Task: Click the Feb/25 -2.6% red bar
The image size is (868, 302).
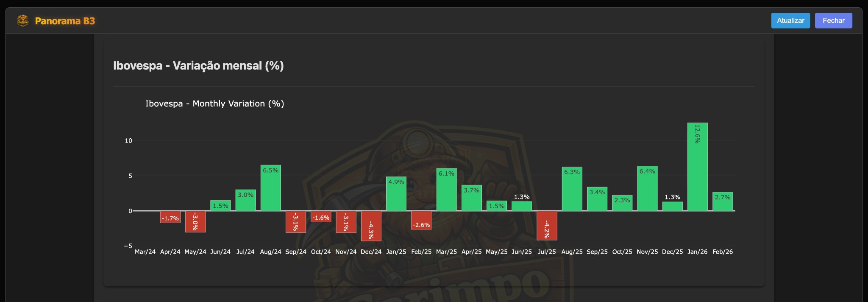Action: coord(421,220)
